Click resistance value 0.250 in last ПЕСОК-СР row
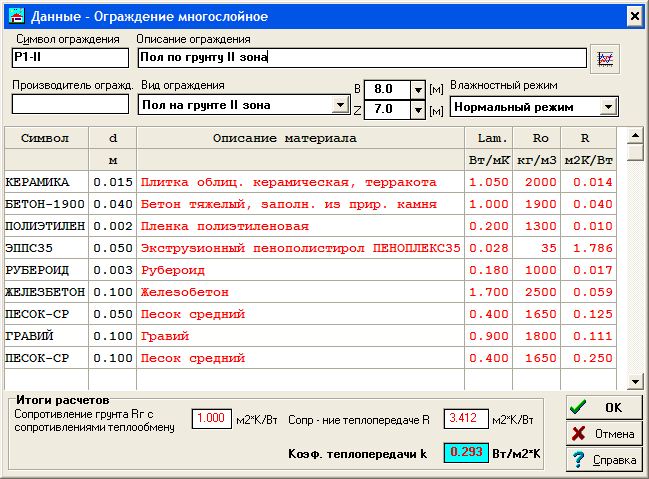 point(589,358)
